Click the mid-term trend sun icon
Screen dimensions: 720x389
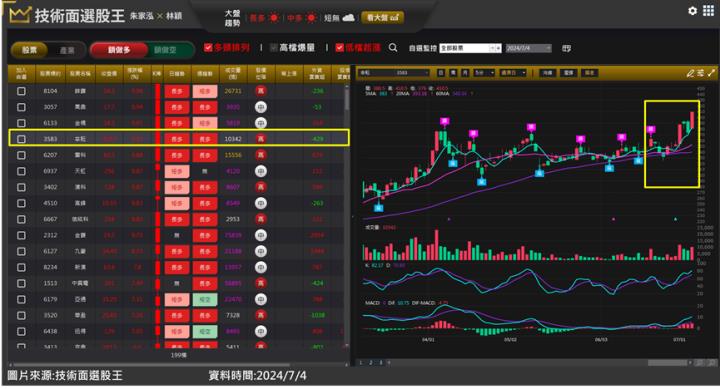[x=311, y=18]
